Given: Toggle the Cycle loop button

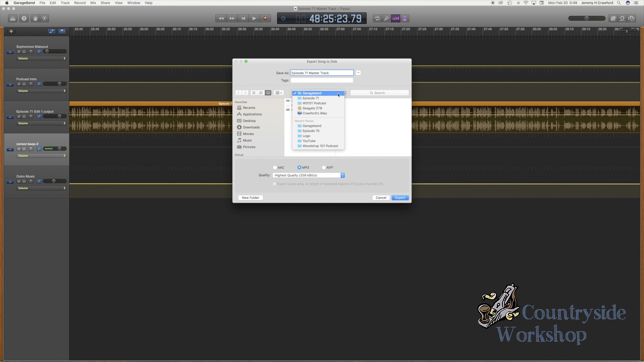Looking at the screenshot, I should click(377, 18).
